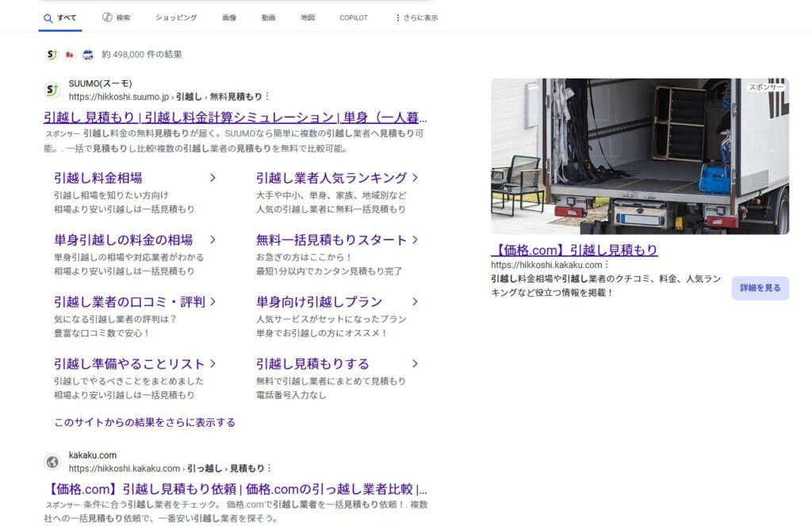Expand the 引越し業者人気ランキング chevron
Screen dimensions: 812x526
tap(415, 178)
